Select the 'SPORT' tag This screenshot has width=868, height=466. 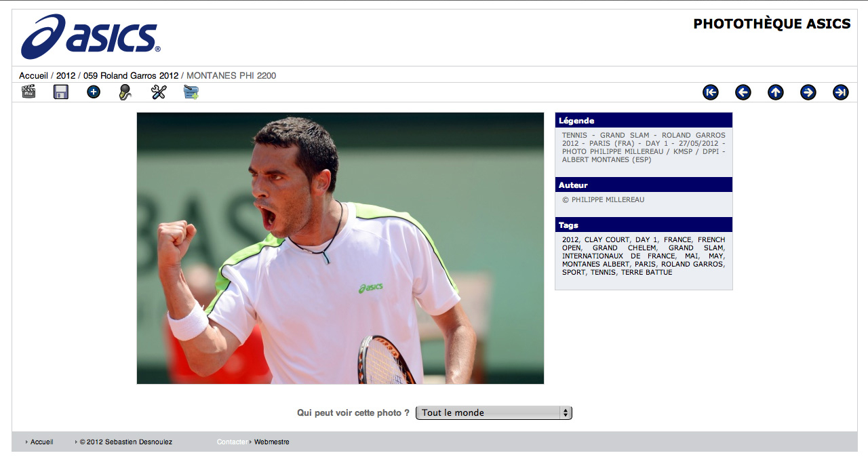(574, 272)
